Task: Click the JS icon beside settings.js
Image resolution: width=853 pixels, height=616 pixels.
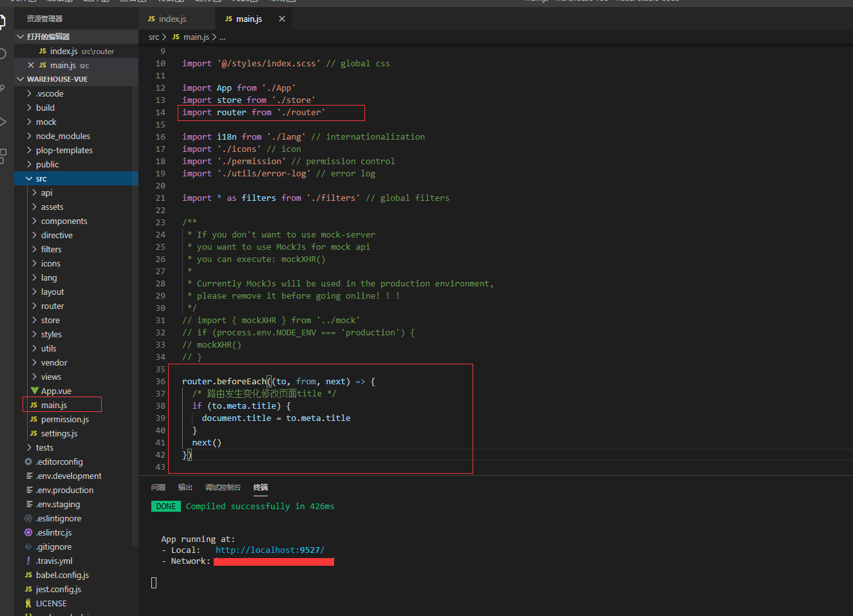Action: [33, 433]
